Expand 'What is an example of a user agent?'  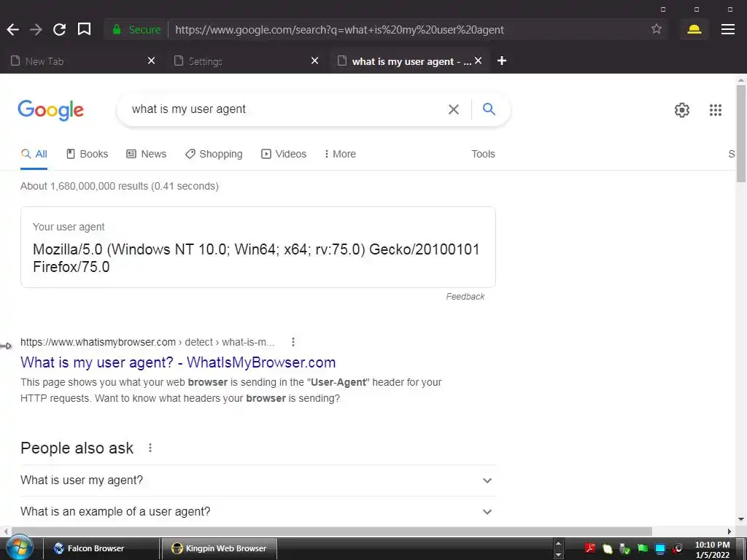258,511
